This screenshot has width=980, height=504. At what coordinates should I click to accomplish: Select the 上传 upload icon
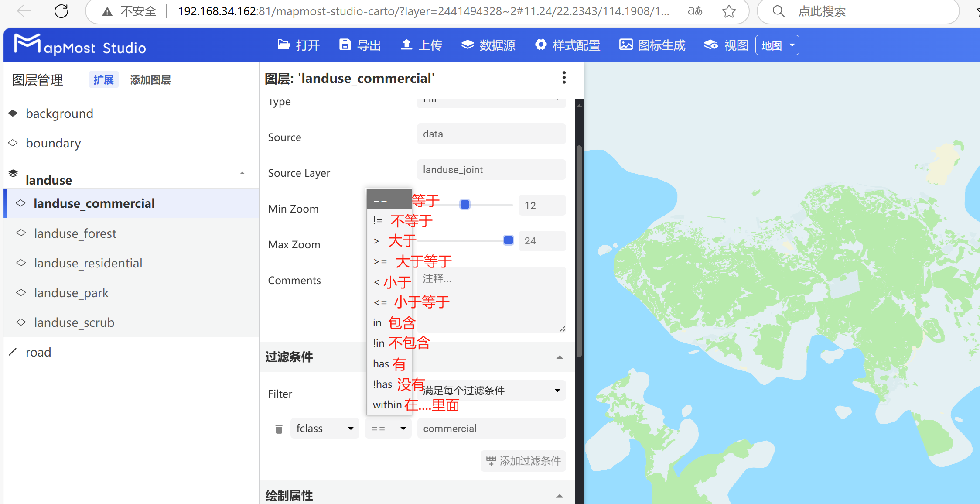point(420,45)
